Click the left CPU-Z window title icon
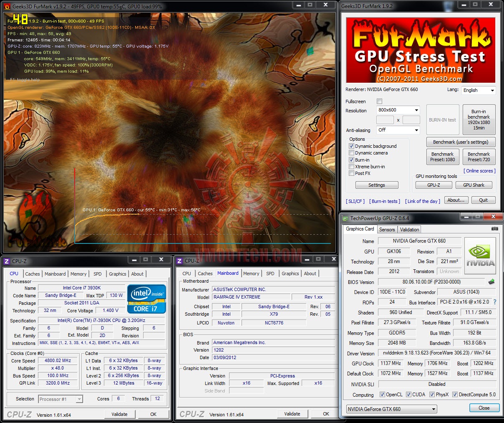 point(6,261)
